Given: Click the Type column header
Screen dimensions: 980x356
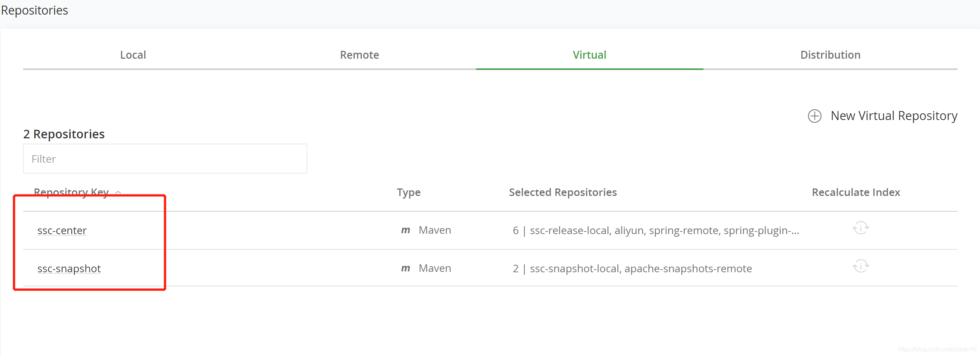Looking at the screenshot, I should coord(408,192).
